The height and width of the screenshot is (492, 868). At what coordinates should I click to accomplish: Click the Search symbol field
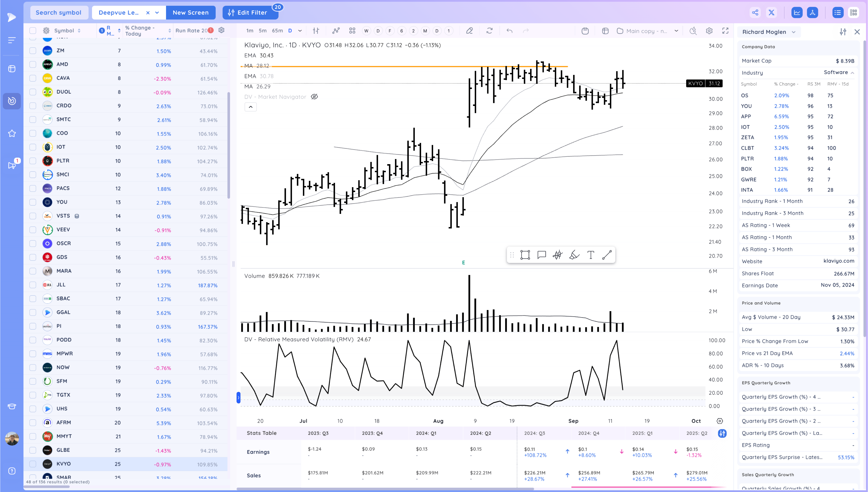click(x=59, y=13)
